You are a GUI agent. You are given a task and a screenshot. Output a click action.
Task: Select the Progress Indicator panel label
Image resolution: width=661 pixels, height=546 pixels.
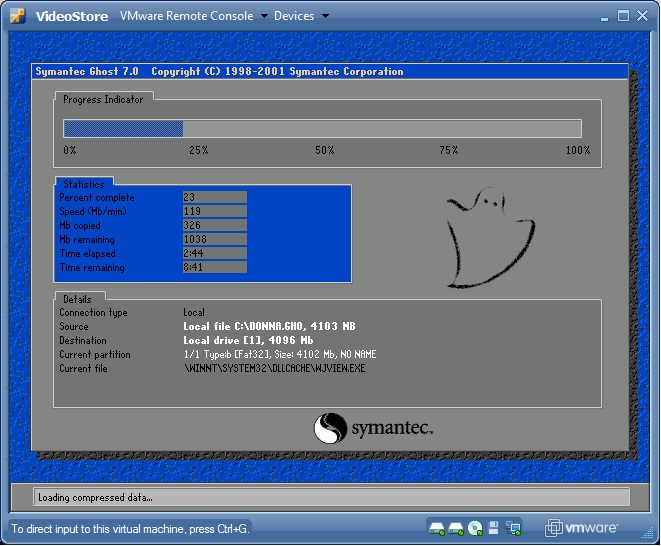(x=103, y=100)
